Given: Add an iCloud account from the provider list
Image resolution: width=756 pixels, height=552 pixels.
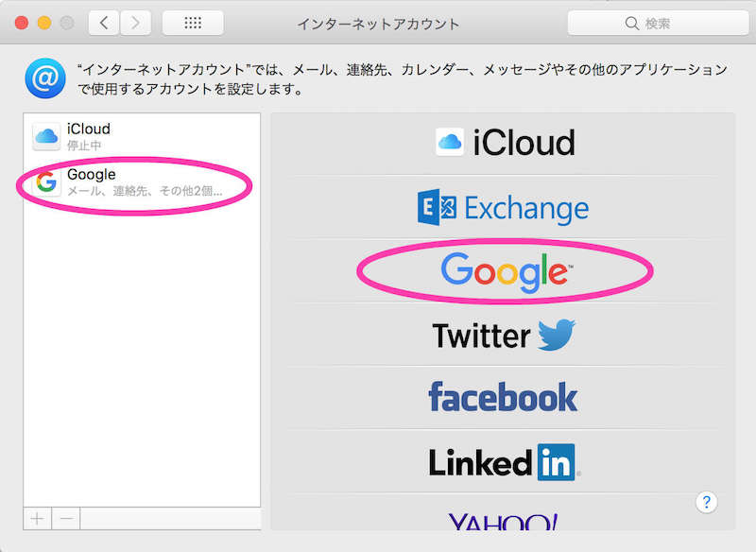Looking at the screenshot, I should point(505,143).
